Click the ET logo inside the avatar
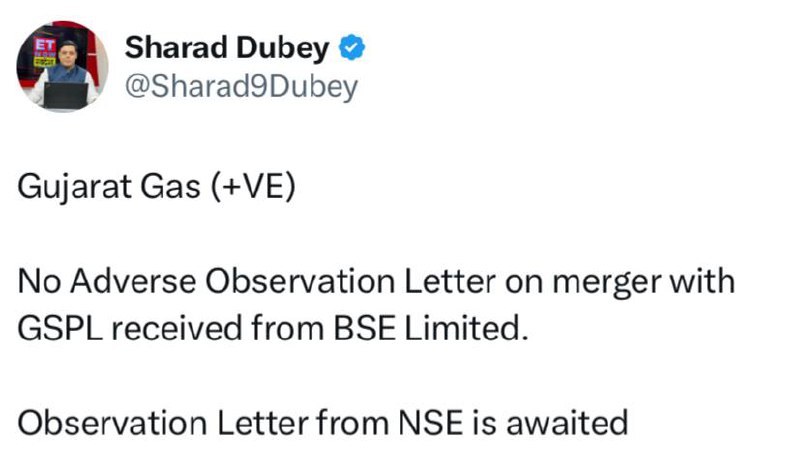800x471 pixels. (x=45, y=45)
